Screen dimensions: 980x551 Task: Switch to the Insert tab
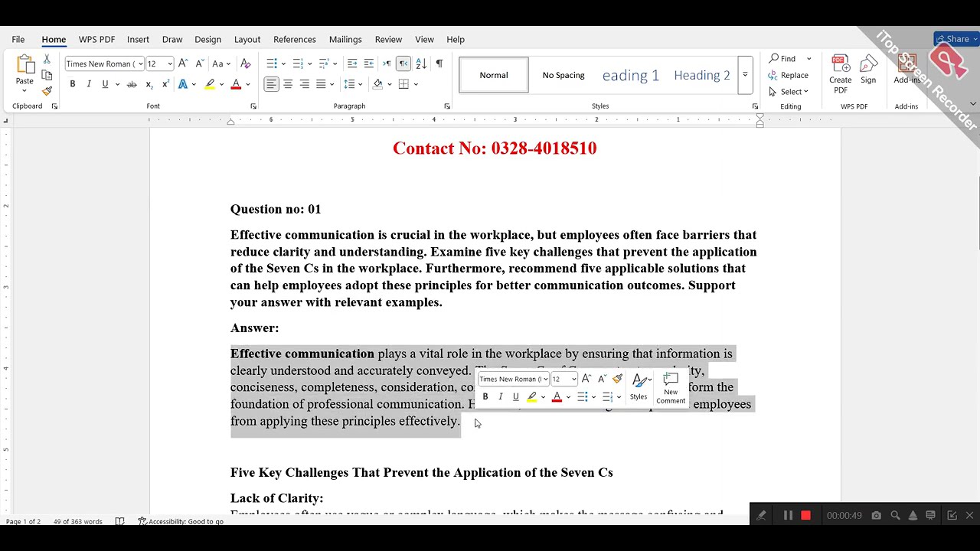coord(138,39)
